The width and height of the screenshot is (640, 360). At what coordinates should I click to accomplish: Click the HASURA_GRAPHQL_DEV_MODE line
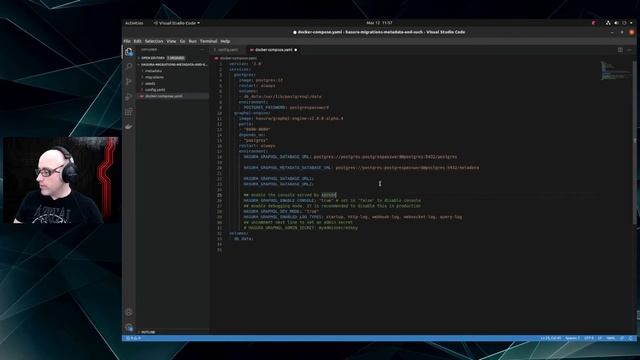tap(282, 211)
